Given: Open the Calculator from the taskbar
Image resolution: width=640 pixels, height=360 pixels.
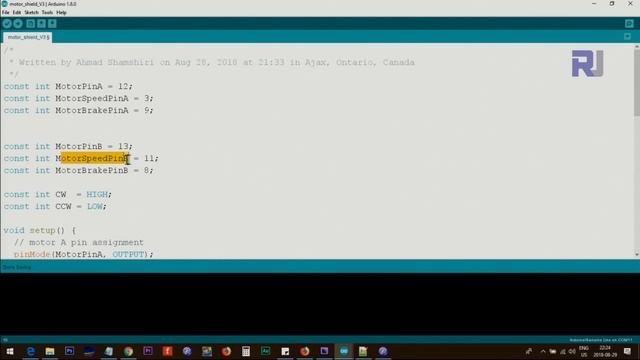Looking at the screenshot, I should tap(246, 351).
